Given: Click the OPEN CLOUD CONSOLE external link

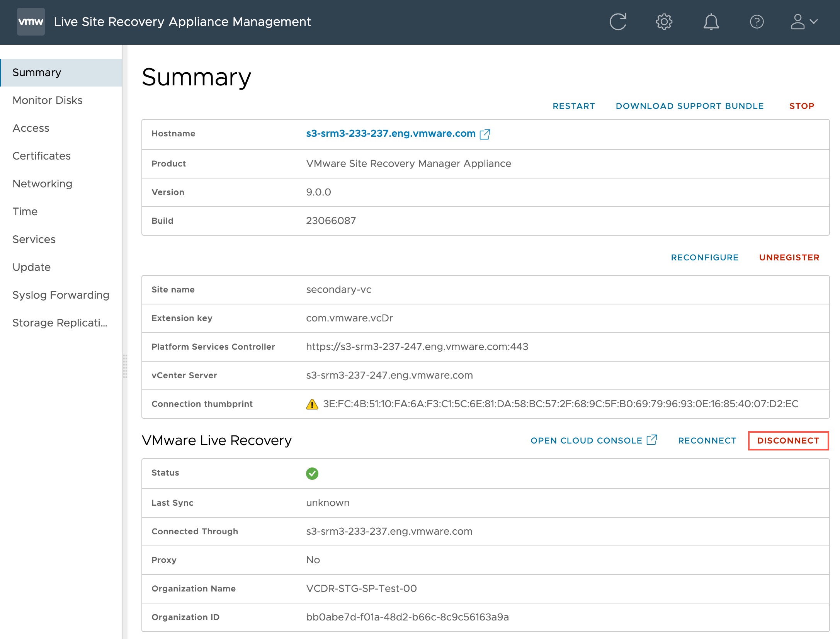Looking at the screenshot, I should [x=593, y=440].
